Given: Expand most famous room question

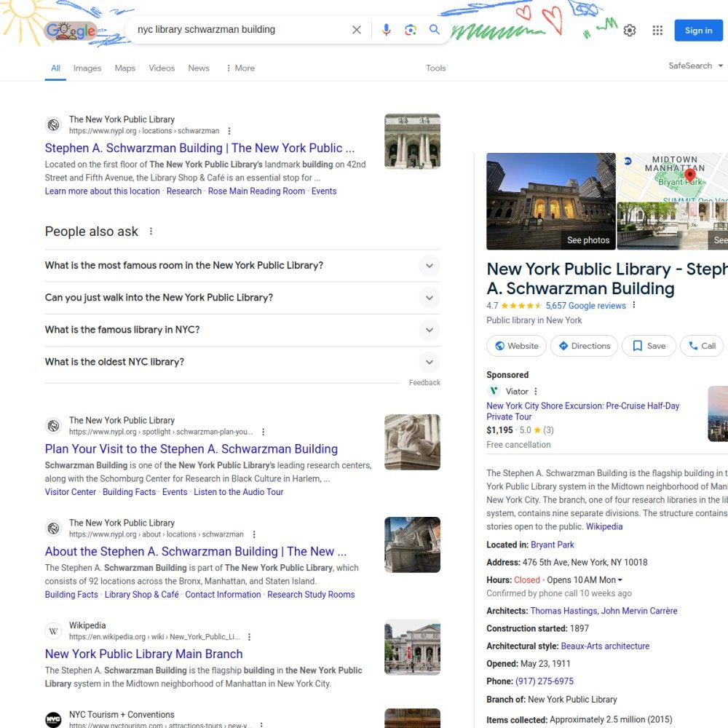Looking at the screenshot, I should click(242, 266).
